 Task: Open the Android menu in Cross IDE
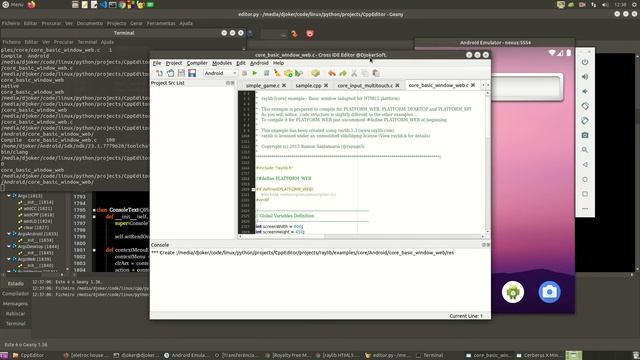[259, 63]
